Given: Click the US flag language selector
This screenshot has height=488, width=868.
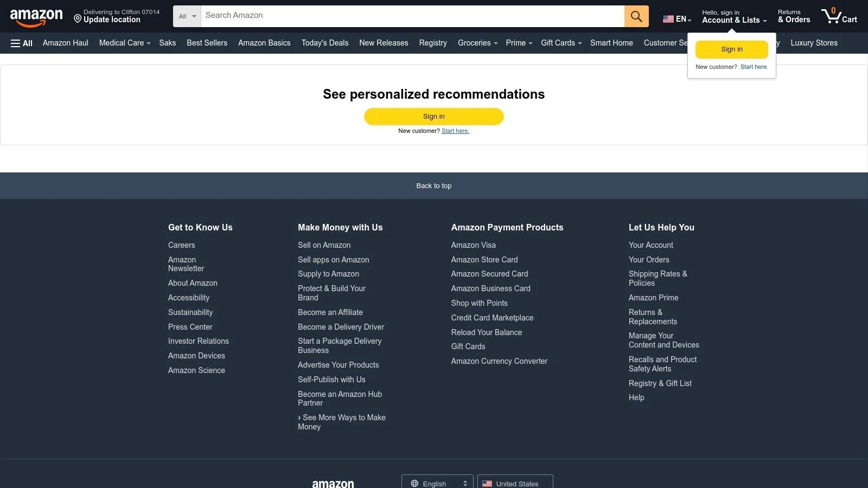Looking at the screenshot, I should coord(677,19).
